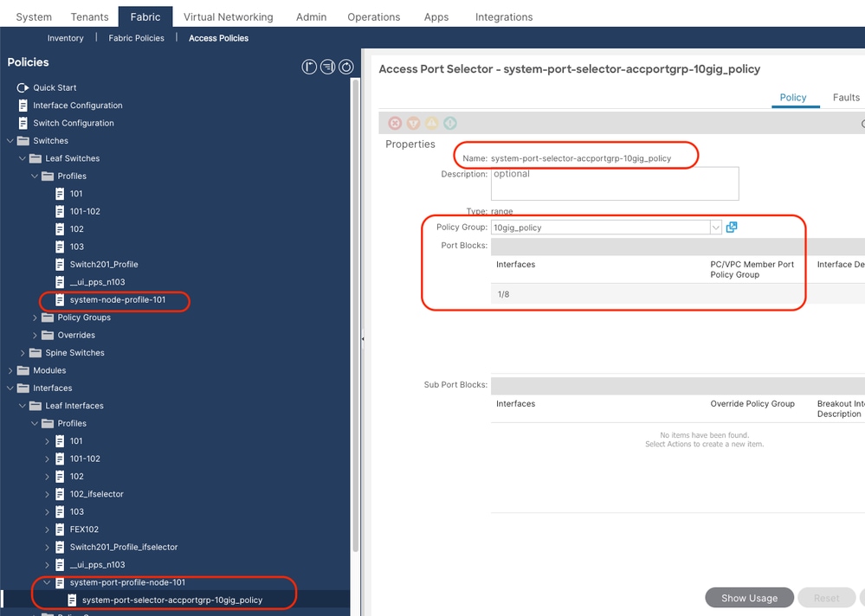Expand the Modules folder
865x616 pixels.
[10, 370]
